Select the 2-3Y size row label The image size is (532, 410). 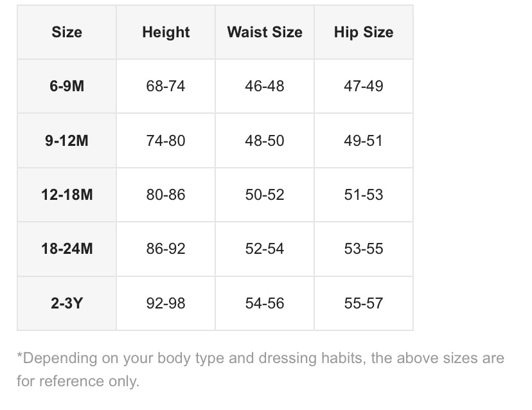[x=67, y=303]
